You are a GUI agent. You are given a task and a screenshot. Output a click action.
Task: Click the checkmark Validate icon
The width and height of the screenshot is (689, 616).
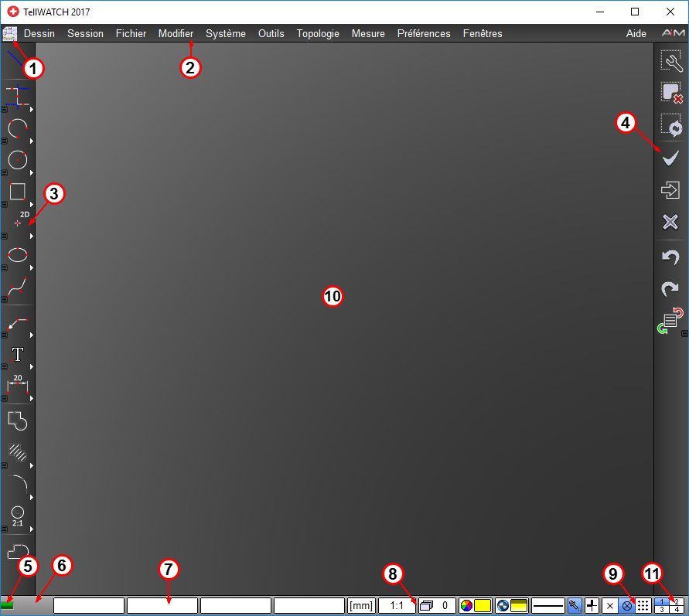(670, 158)
